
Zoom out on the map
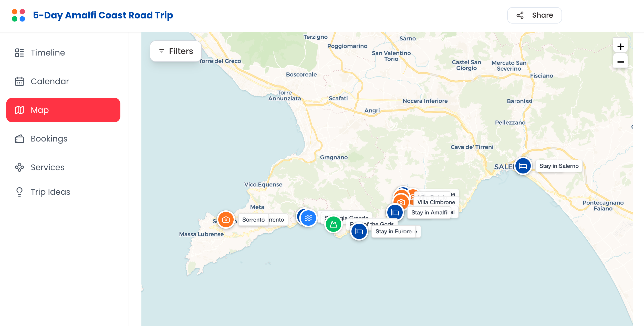[x=620, y=62]
